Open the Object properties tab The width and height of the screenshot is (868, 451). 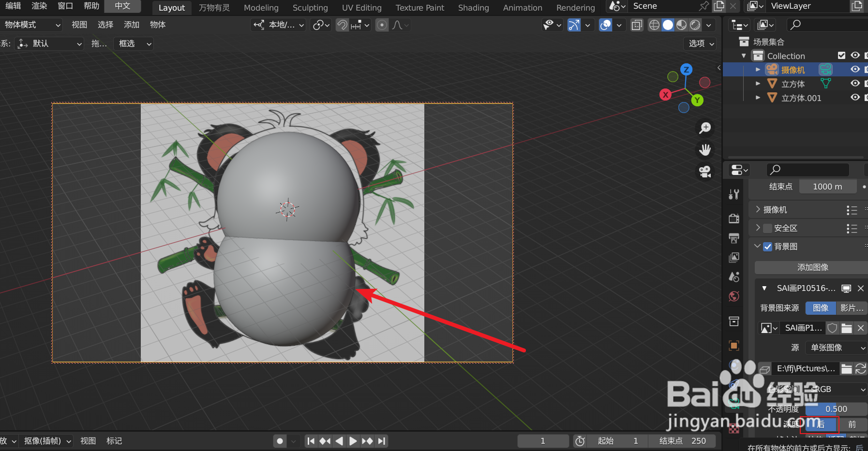[x=734, y=346]
